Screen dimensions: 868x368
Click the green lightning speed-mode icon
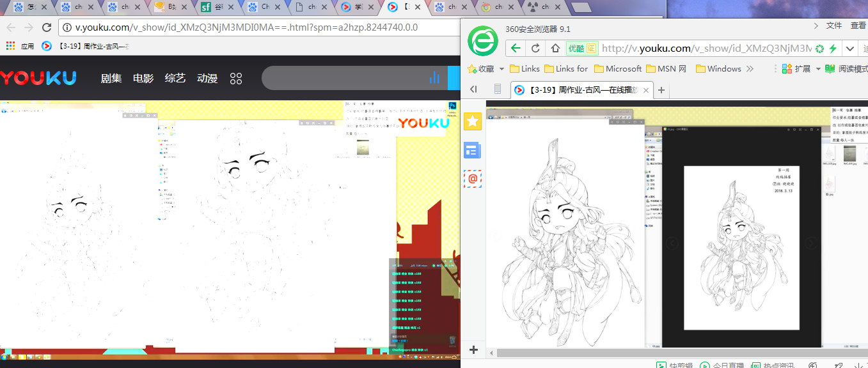pos(833,49)
